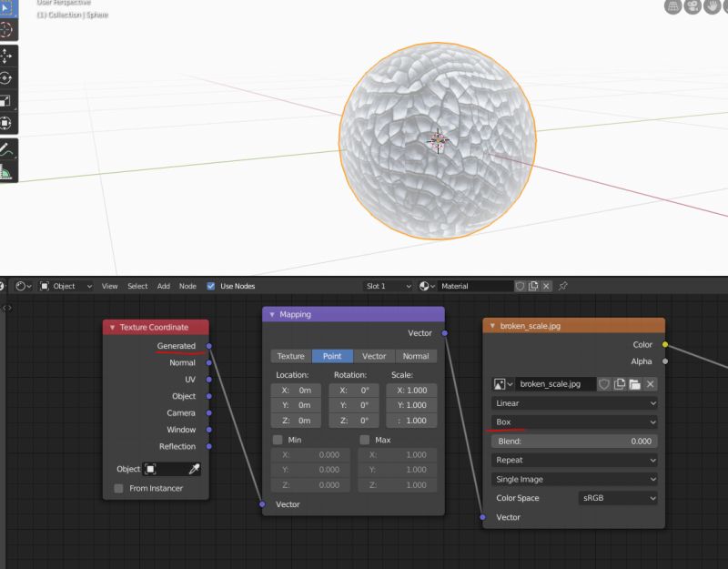Switch Mapping type to Vector
Image resolution: width=728 pixels, height=569 pixels.
pyautogui.click(x=374, y=356)
